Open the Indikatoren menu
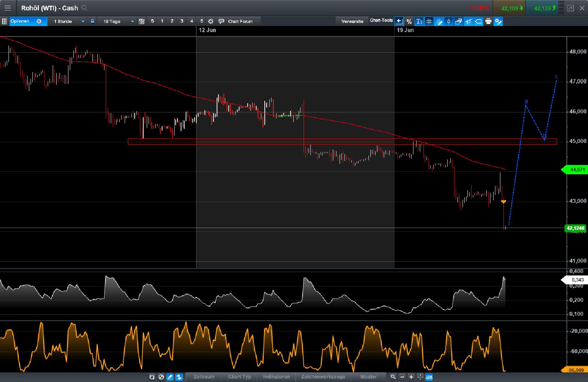The image size is (588, 382). tap(277, 377)
